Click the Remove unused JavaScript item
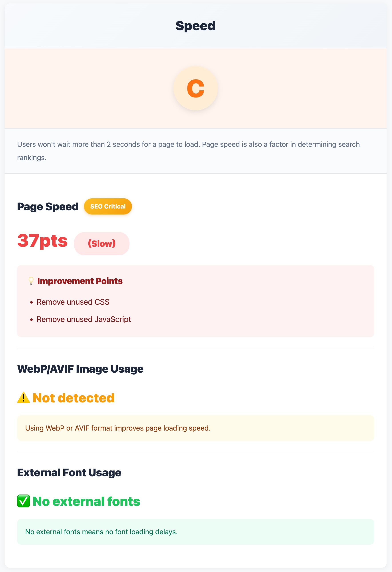This screenshot has height=572, width=392. 84,319
